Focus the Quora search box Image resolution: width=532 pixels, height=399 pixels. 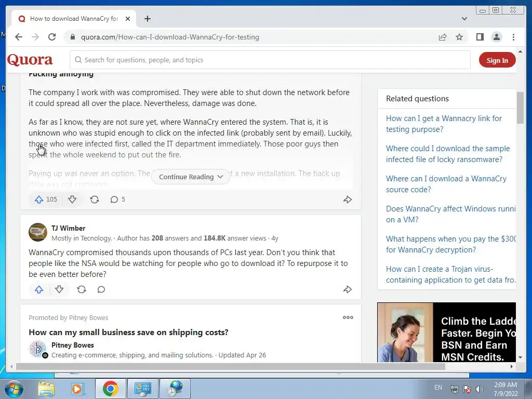click(270, 60)
